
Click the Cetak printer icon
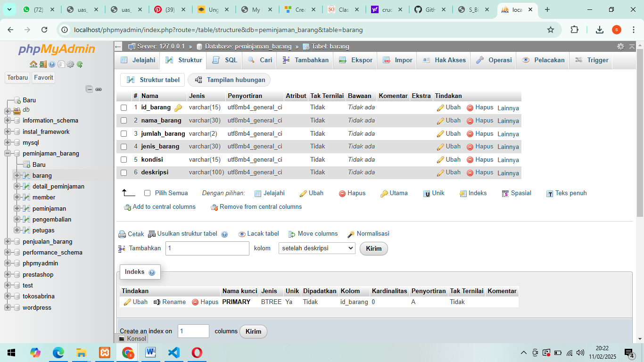(122, 234)
